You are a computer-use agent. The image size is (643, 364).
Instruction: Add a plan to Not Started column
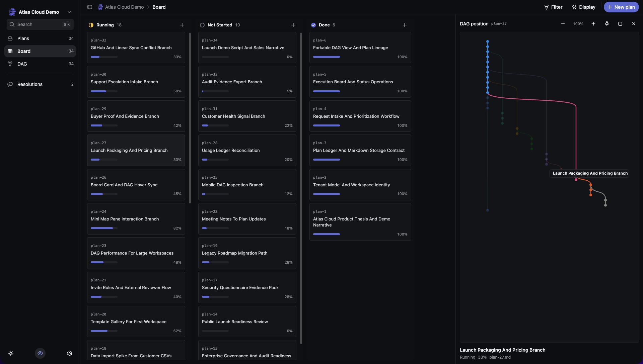[293, 25]
